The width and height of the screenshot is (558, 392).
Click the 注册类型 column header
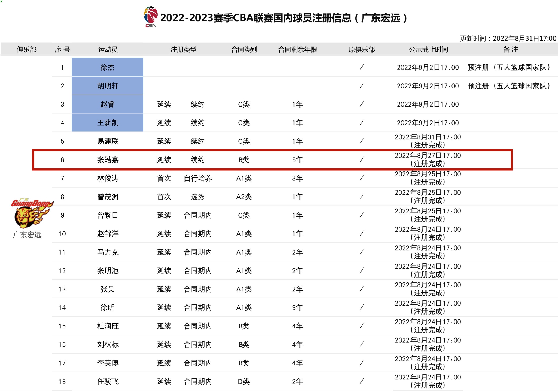pos(183,49)
